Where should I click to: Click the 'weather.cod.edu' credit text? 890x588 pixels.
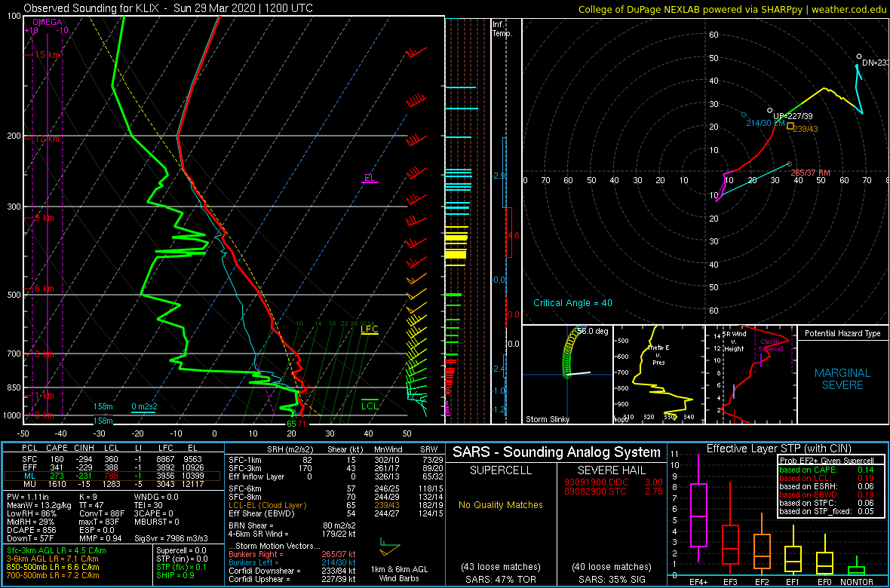click(x=848, y=9)
